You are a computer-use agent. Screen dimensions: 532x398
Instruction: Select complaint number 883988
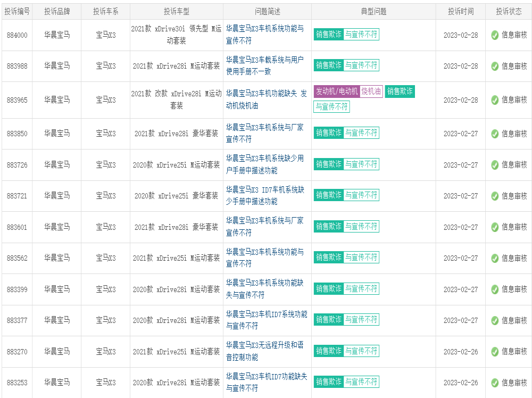tap(17, 66)
